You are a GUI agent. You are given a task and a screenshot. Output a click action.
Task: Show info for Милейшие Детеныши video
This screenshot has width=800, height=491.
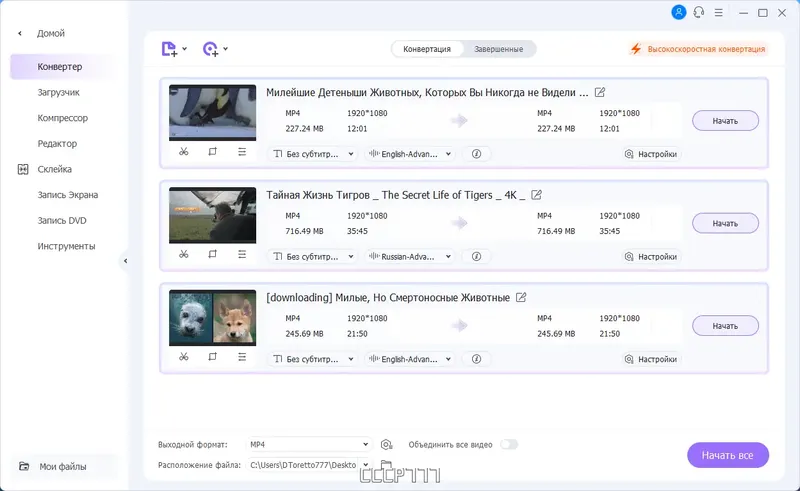click(476, 154)
